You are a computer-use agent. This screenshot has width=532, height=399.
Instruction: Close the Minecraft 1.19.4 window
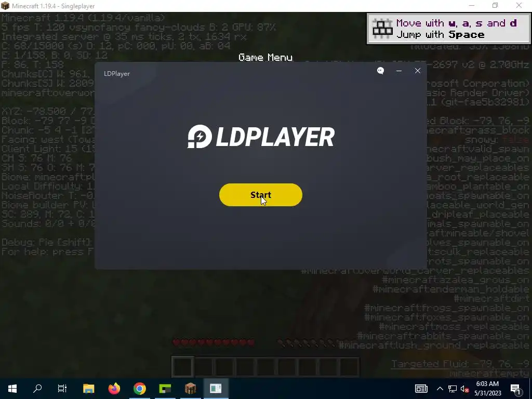[519, 5]
